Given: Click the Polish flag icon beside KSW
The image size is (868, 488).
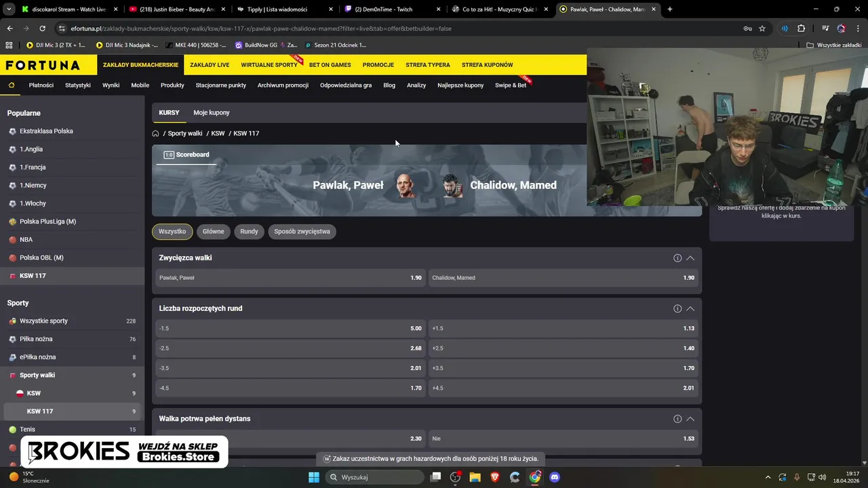Looking at the screenshot, I should pos(20,393).
